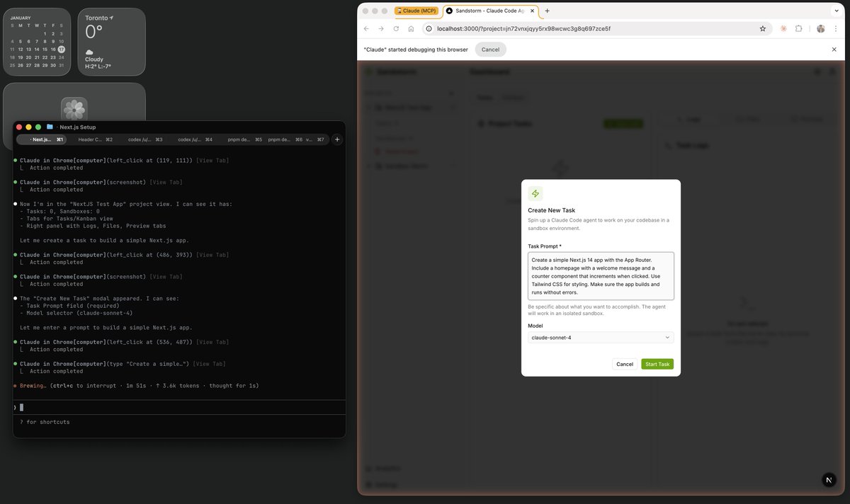
Task: Click the Chrome profile avatar icon
Action: 820,29
